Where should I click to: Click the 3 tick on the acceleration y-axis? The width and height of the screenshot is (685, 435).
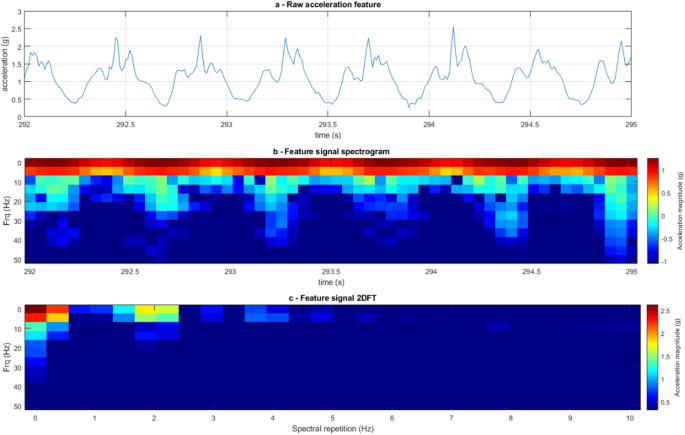pos(17,13)
